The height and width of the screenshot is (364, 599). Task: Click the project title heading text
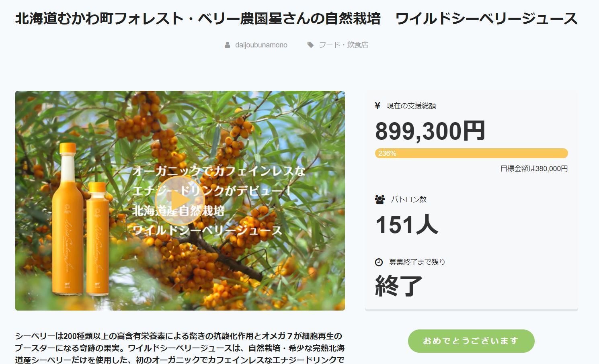[x=296, y=18]
